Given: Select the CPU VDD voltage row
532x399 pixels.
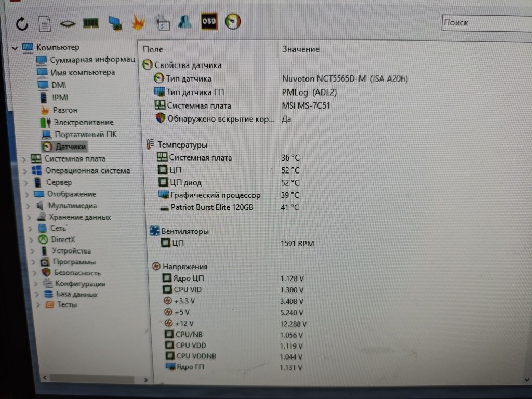Looking at the screenshot, I should pos(234,345).
